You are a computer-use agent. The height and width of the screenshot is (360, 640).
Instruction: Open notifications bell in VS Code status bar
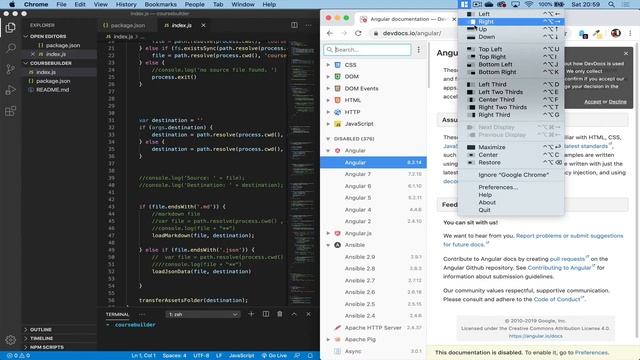click(x=310, y=356)
